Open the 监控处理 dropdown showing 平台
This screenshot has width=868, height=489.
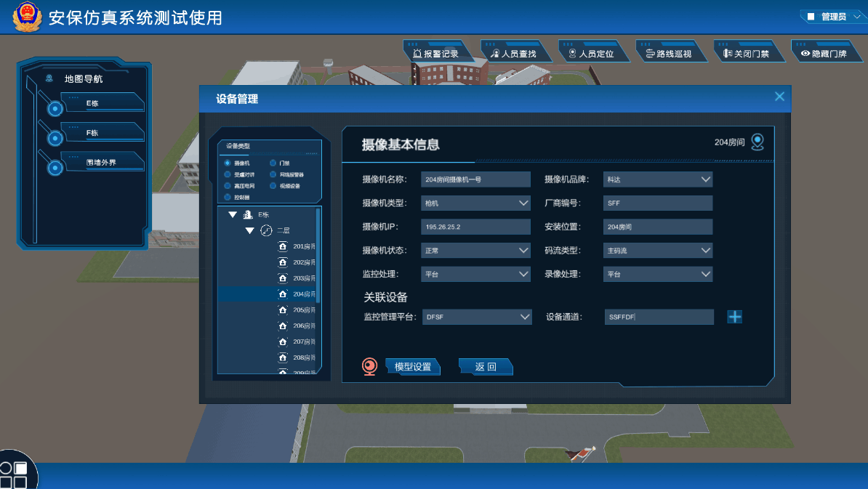(475, 274)
